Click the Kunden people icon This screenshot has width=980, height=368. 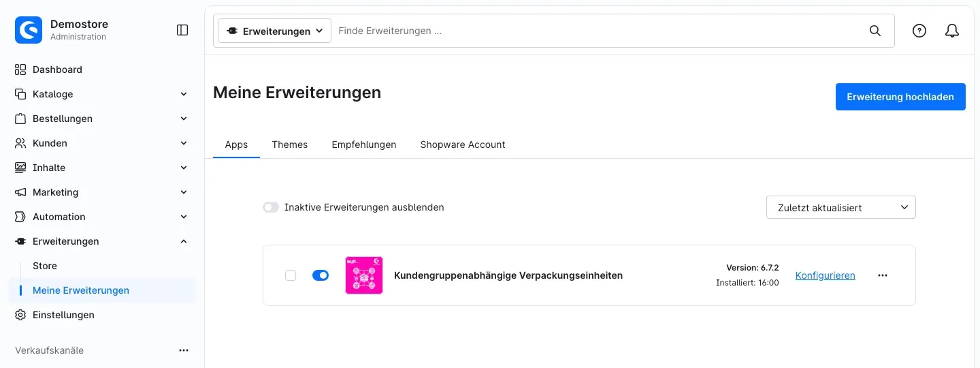click(20, 143)
